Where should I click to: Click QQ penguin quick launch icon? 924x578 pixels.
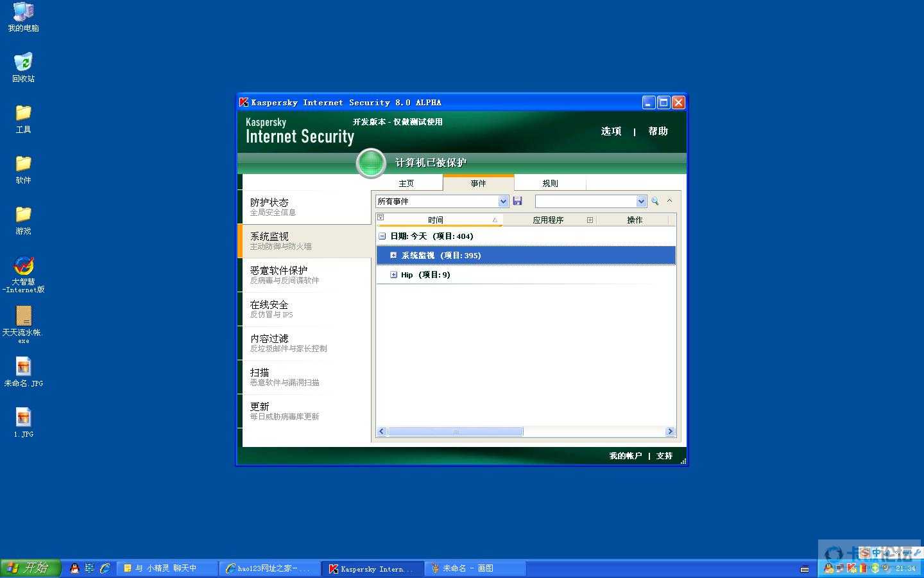74,568
